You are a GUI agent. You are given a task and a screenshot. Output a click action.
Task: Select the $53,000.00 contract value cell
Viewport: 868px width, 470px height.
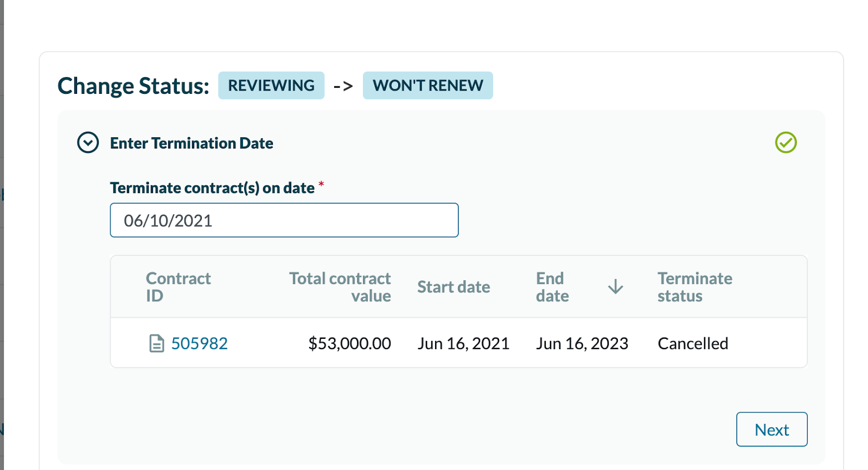349,344
